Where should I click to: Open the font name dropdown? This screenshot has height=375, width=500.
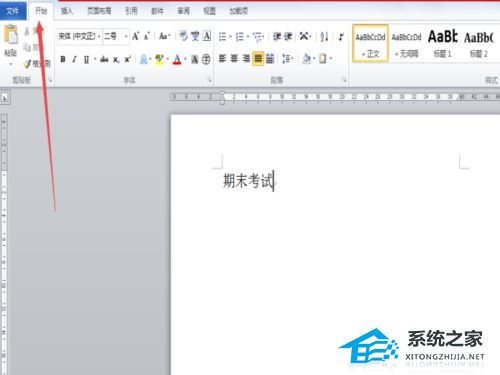click(x=99, y=36)
